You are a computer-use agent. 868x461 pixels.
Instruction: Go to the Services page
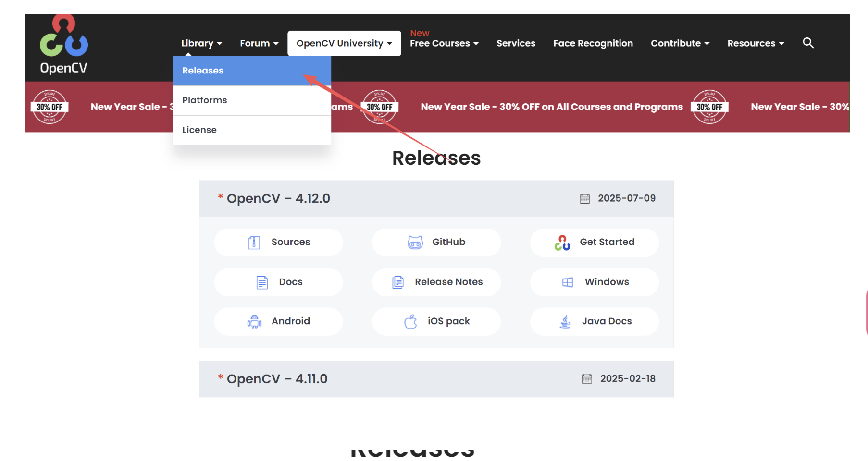[516, 43]
